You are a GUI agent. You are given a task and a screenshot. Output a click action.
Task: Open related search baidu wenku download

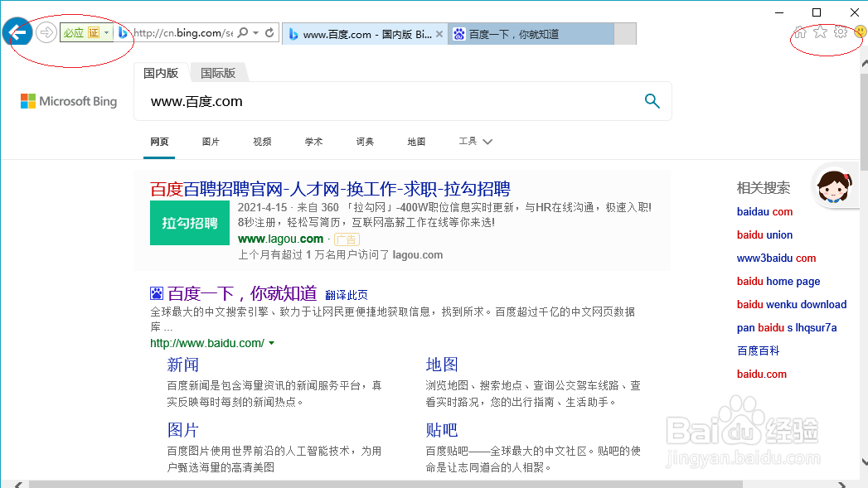click(x=792, y=305)
